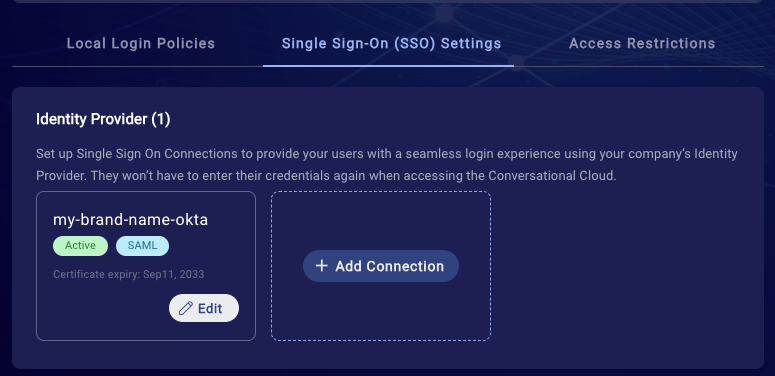Click the empty panel area right of Add Connection card
This screenshot has height=376, width=775.
point(623,267)
